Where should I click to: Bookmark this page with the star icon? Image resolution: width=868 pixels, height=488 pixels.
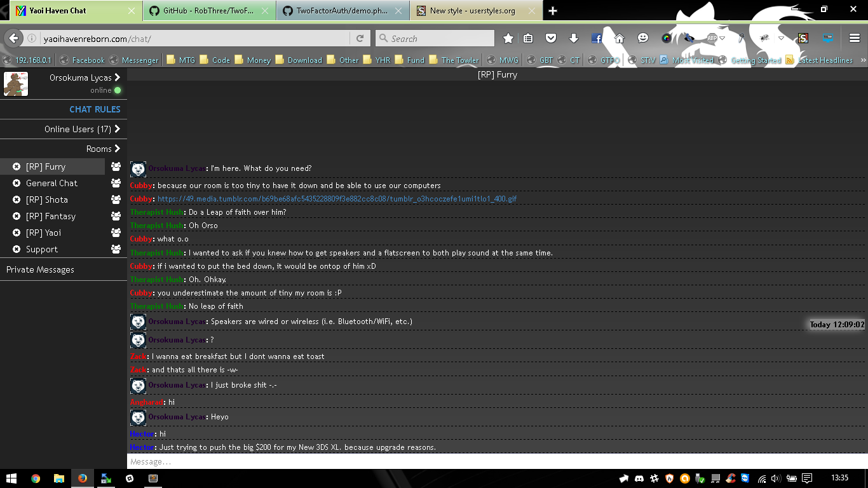(508, 38)
